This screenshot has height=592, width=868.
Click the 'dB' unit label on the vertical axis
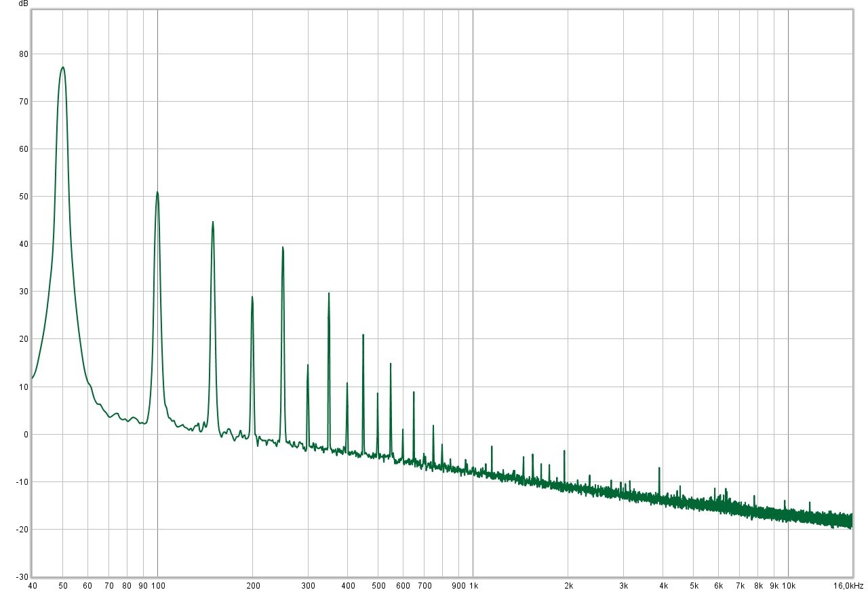point(23,4)
